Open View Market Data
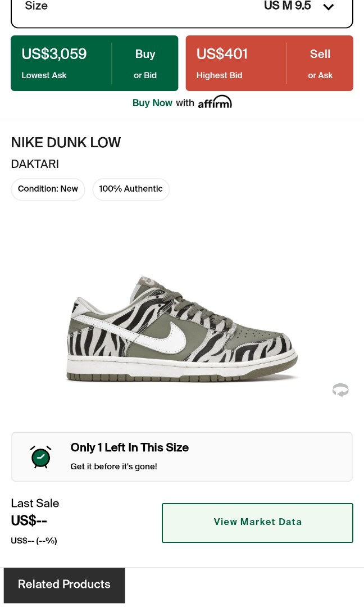 click(x=257, y=522)
